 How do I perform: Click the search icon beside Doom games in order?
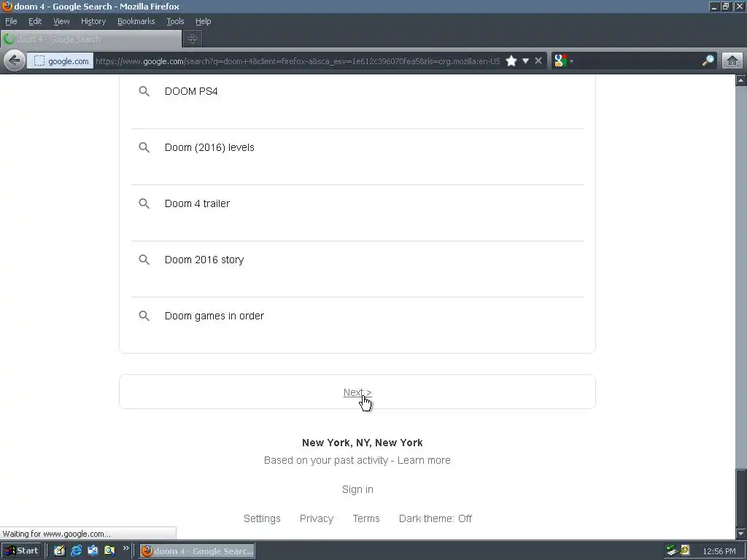[144, 316]
